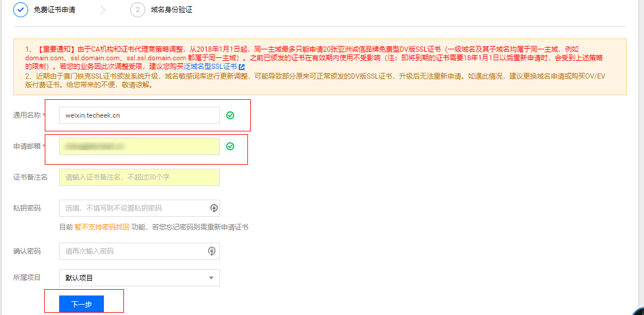The height and width of the screenshot is (315, 644).
Task: Focus the 通用名称 field with weixin.techeek.cn
Action: coord(138,115)
